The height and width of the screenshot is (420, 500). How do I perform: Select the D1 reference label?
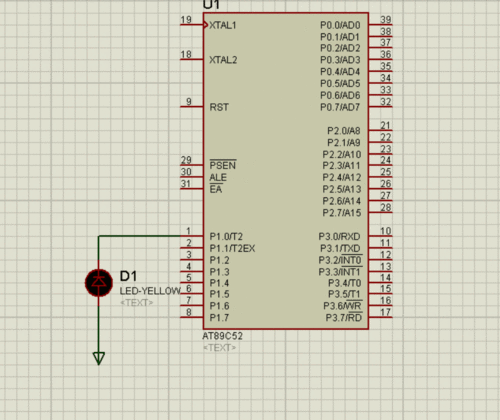pos(128,276)
